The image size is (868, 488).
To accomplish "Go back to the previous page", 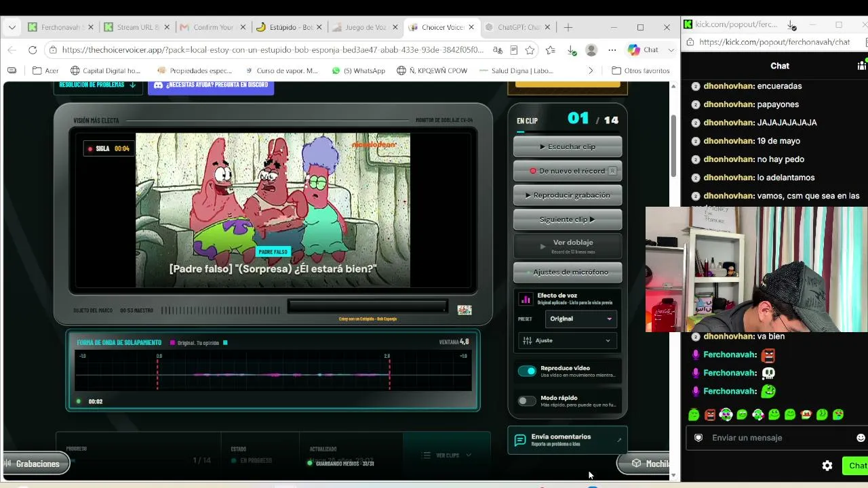I will [x=12, y=49].
